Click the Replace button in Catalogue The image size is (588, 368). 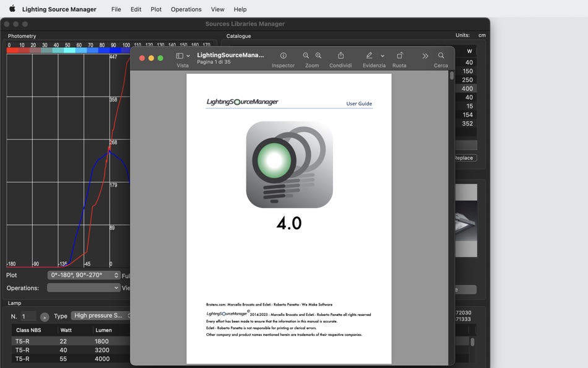(465, 158)
